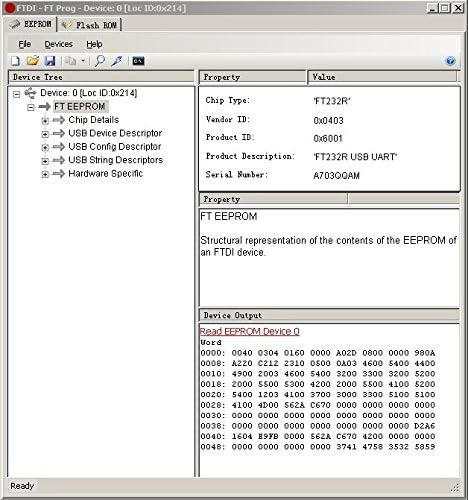The width and height of the screenshot is (468, 500).
Task: Click the blue help icon in the toolbar
Action: click(x=450, y=61)
